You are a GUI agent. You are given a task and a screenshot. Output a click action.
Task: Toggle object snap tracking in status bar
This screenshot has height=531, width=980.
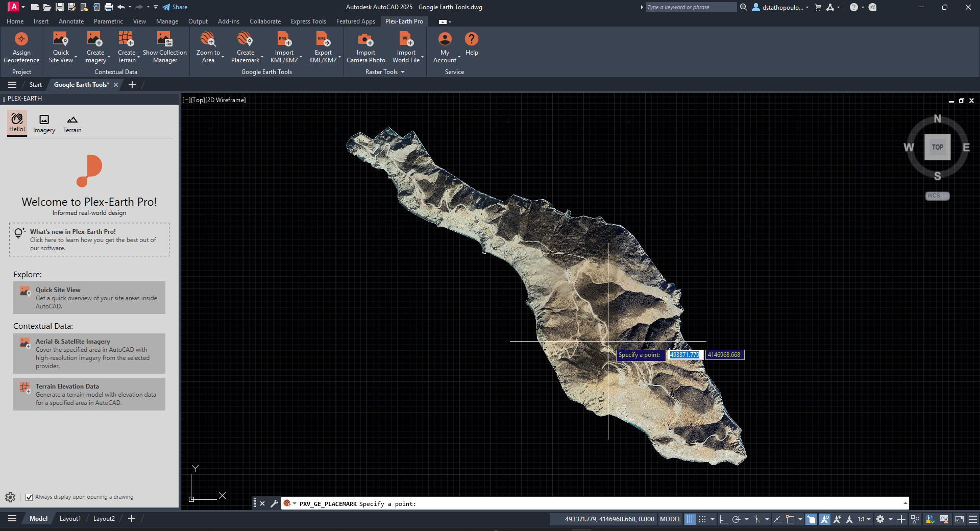pyautogui.click(x=778, y=519)
